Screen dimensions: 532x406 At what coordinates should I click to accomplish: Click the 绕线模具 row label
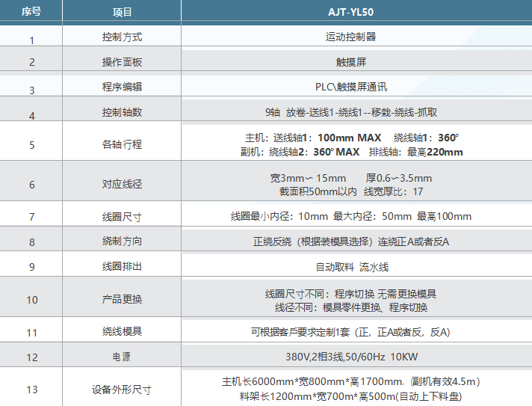coord(122,331)
